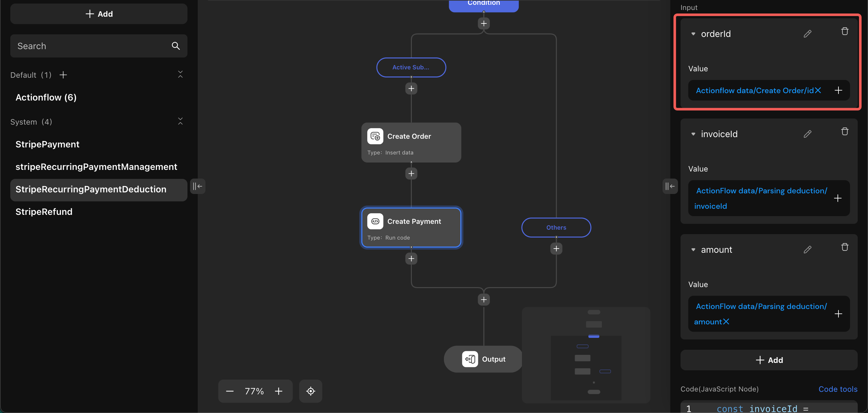
Task: Add value to orderId field
Action: coord(838,90)
